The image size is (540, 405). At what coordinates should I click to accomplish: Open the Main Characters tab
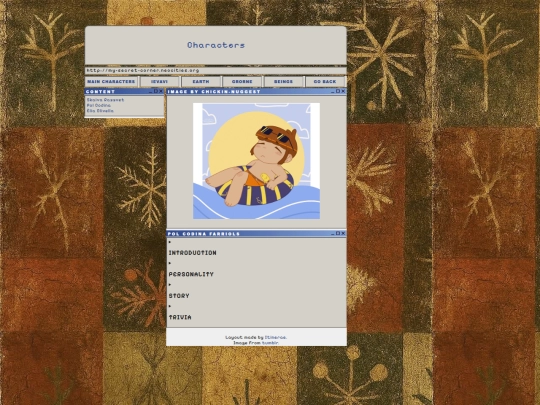[111, 82]
